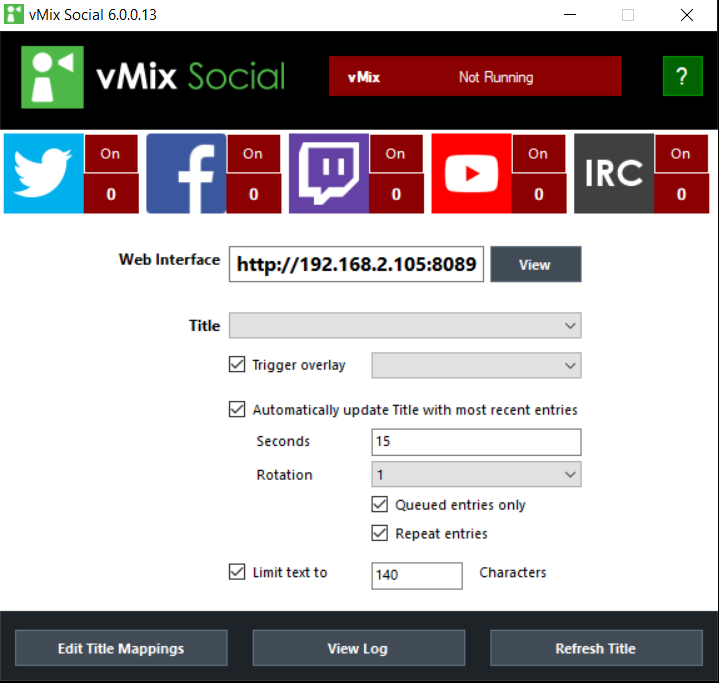The image size is (719, 683).
Task: Minimize the vMix Social window
Action: point(570,15)
